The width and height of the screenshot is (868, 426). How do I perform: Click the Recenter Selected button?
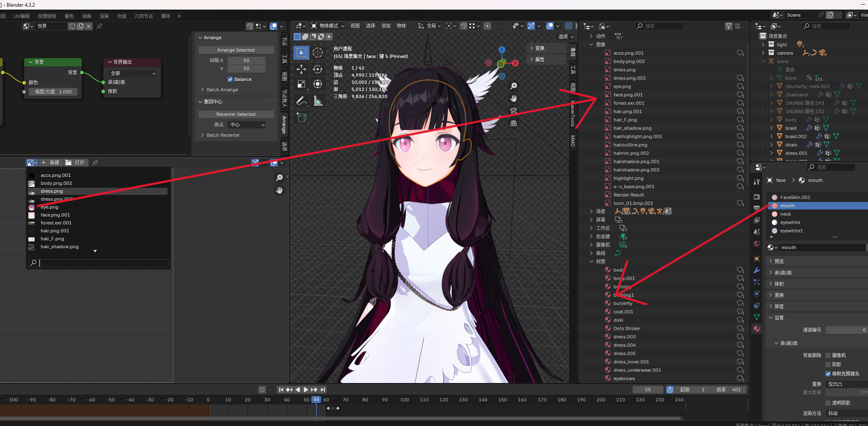[x=236, y=114]
